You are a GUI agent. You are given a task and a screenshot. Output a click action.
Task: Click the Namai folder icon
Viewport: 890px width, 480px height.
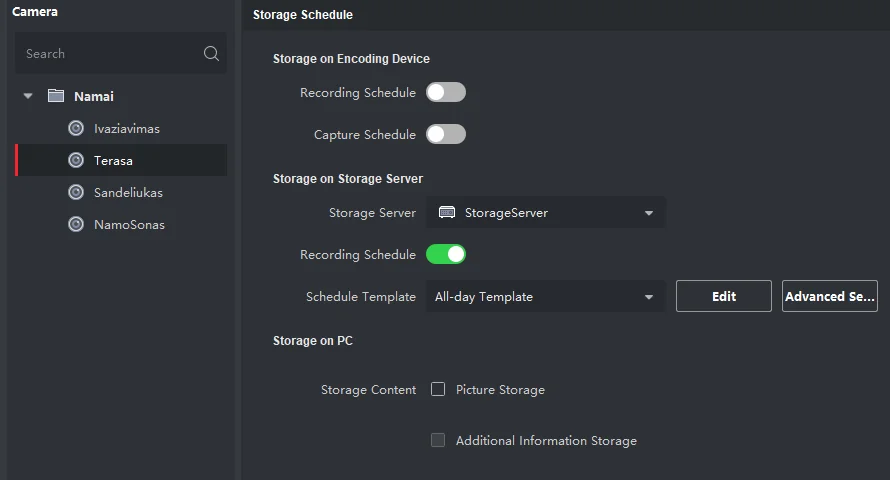pyautogui.click(x=56, y=97)
